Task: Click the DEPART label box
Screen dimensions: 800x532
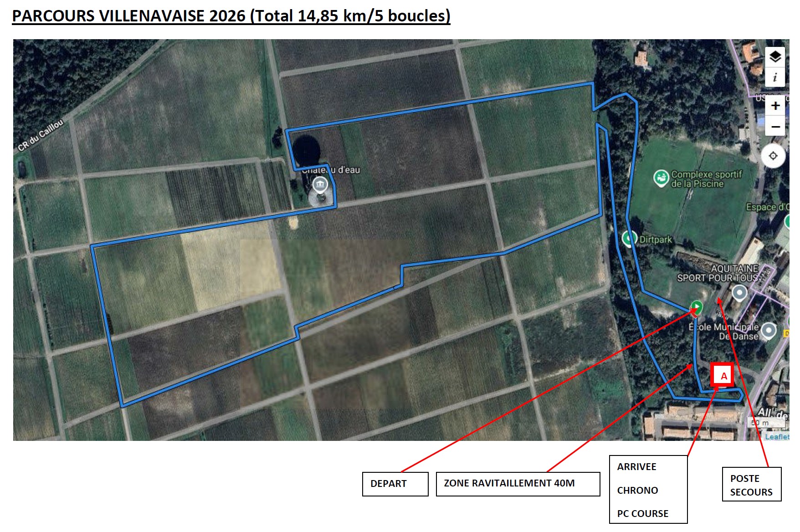Action: [x=395, y=484]
